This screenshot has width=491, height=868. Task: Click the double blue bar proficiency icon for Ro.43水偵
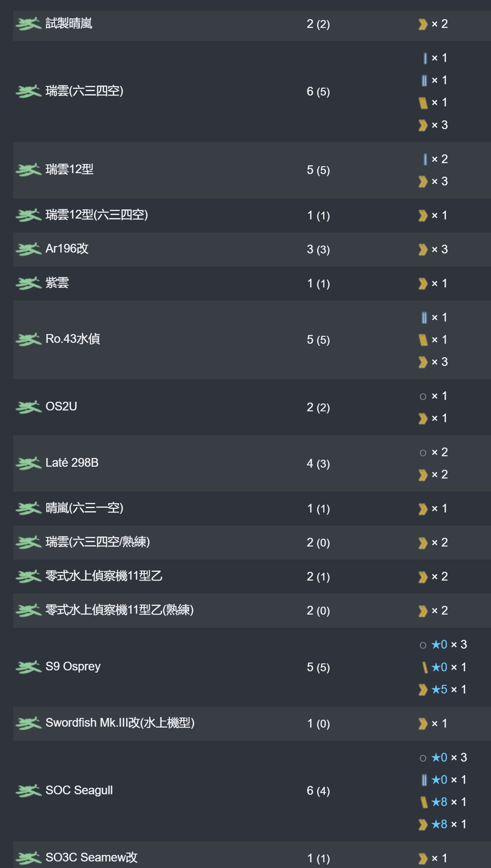[x=424, y=318]
